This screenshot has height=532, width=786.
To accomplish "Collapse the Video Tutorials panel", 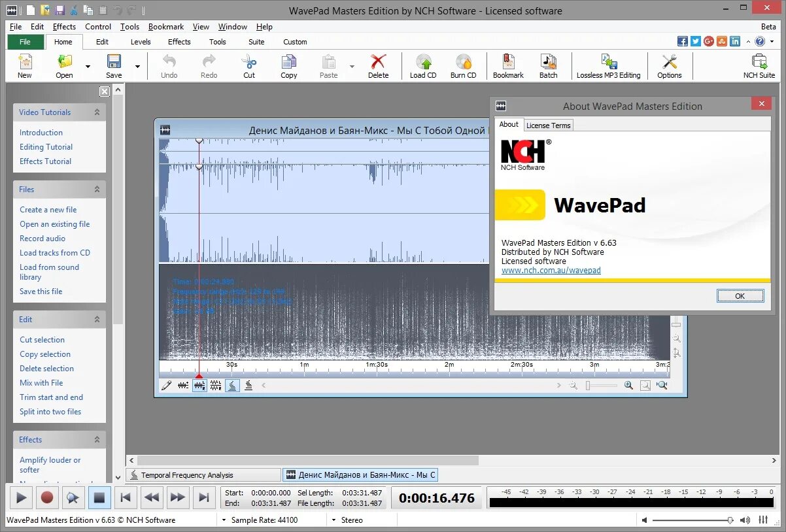I will point(97,112).
